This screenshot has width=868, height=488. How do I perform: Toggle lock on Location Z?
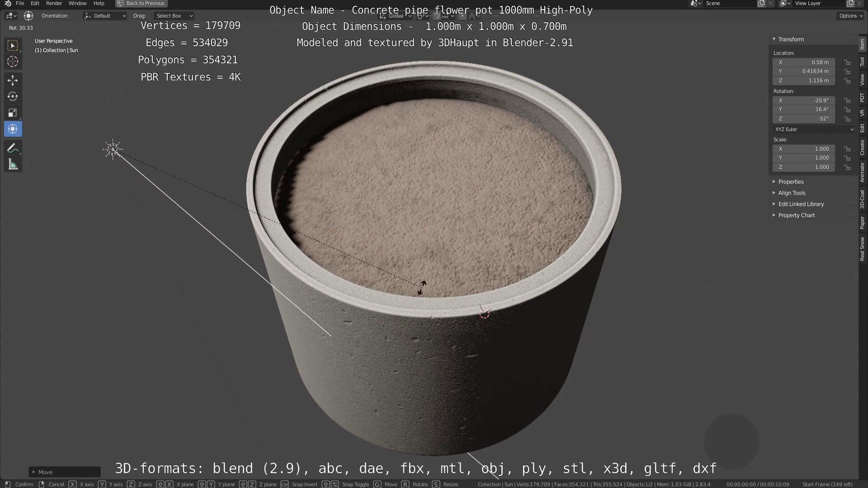[x=848, y=80]
